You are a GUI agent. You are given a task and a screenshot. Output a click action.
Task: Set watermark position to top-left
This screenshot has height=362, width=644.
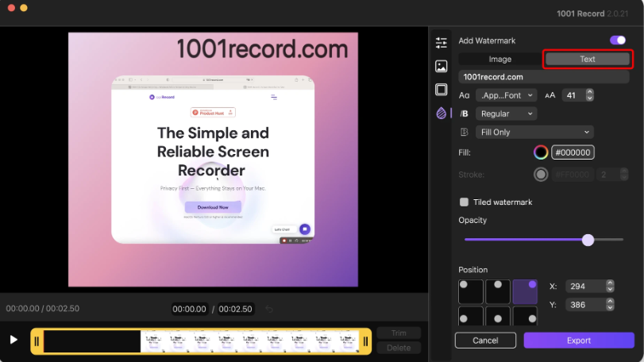click(x=471, y=291)
